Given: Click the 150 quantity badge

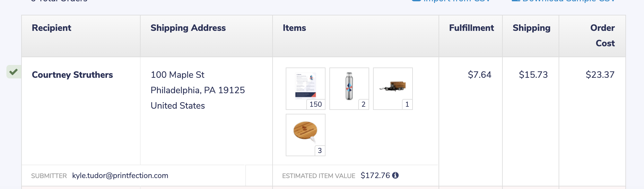Looking at the screenshot, I should (316, 104).
